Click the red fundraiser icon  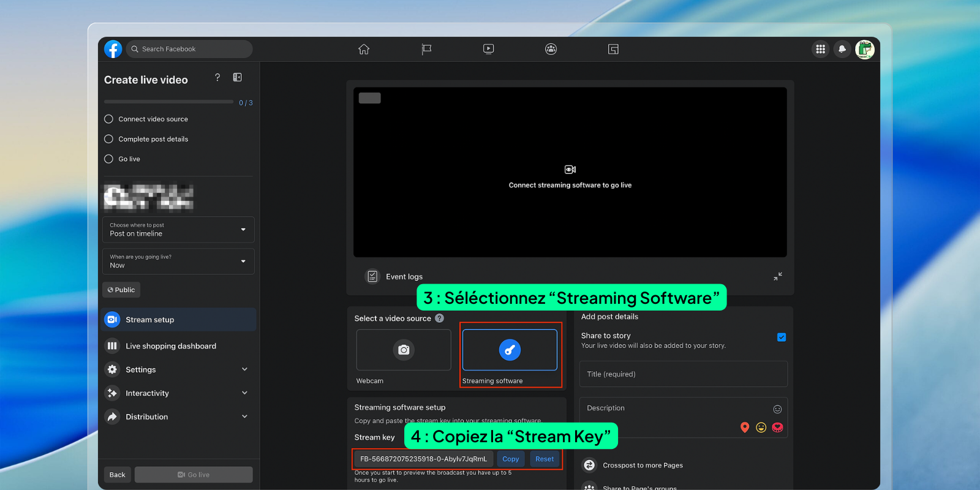pyautogui.click(x=778, y=428)
